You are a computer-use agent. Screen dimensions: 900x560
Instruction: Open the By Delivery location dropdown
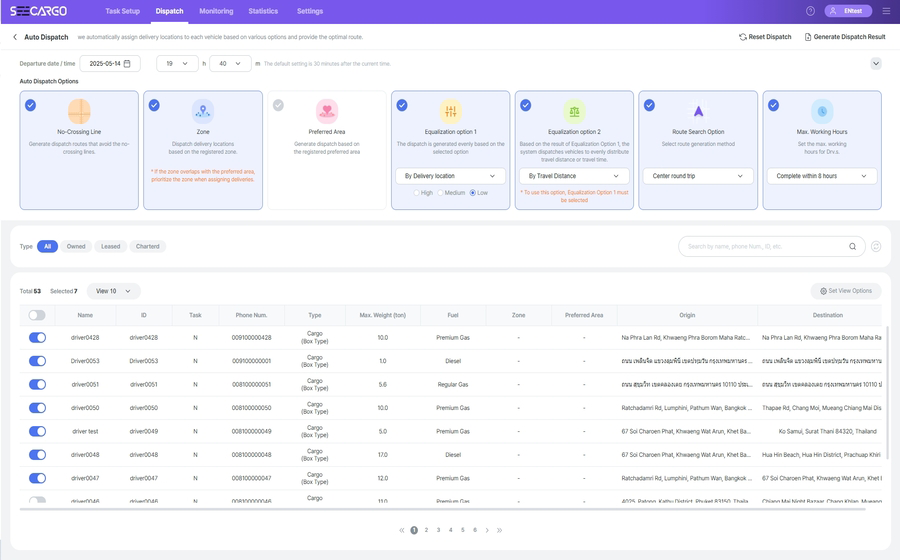(451, 176)
